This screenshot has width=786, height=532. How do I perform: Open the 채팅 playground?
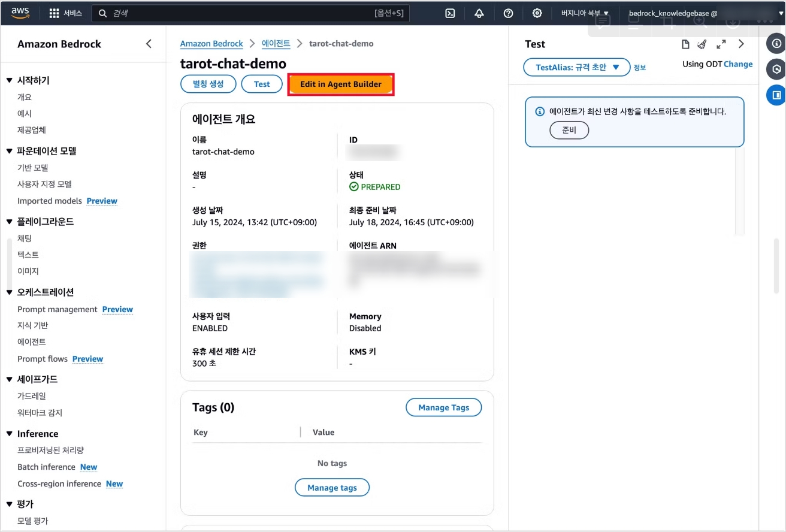25,238
